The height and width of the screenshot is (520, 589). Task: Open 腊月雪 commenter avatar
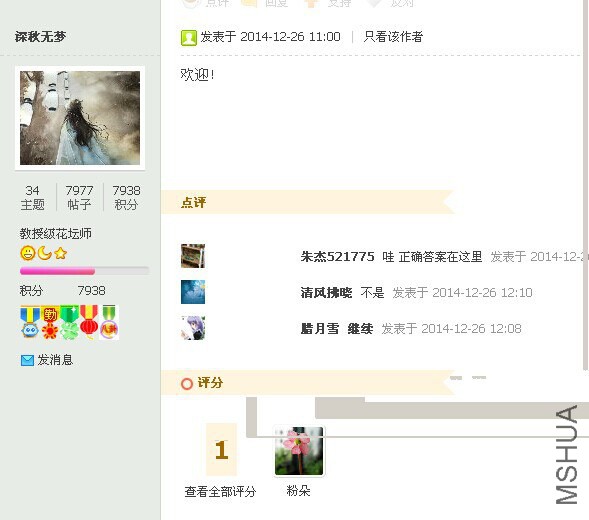[x=193, y=328]
